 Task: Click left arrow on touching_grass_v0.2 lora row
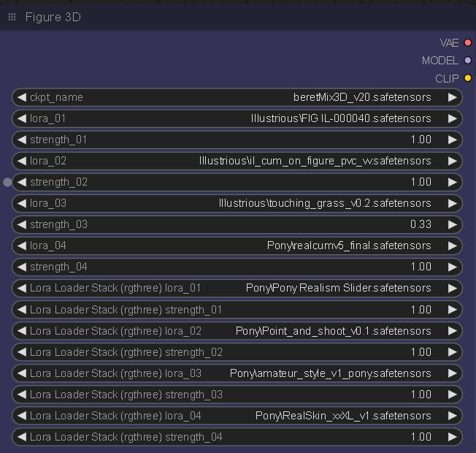point(22,203)
